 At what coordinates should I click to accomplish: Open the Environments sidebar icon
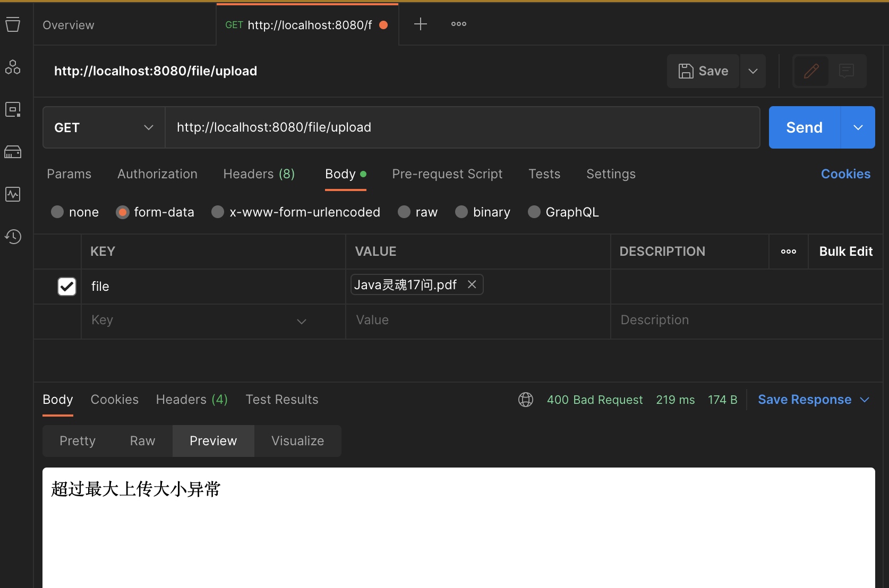coord(13,109)
